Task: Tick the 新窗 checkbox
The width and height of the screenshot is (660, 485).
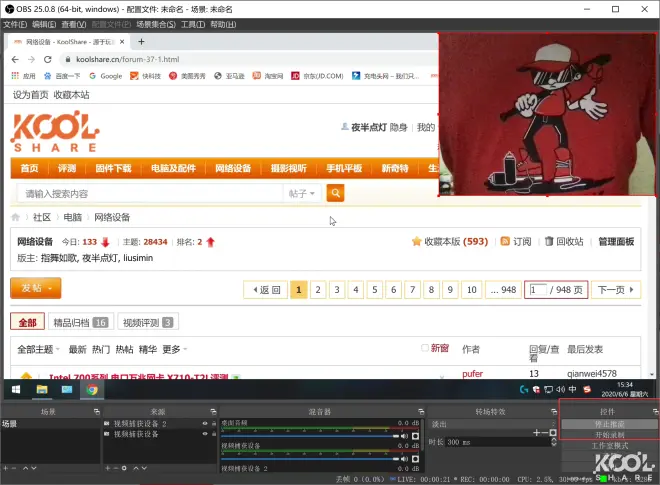Action: coord(425,348)
